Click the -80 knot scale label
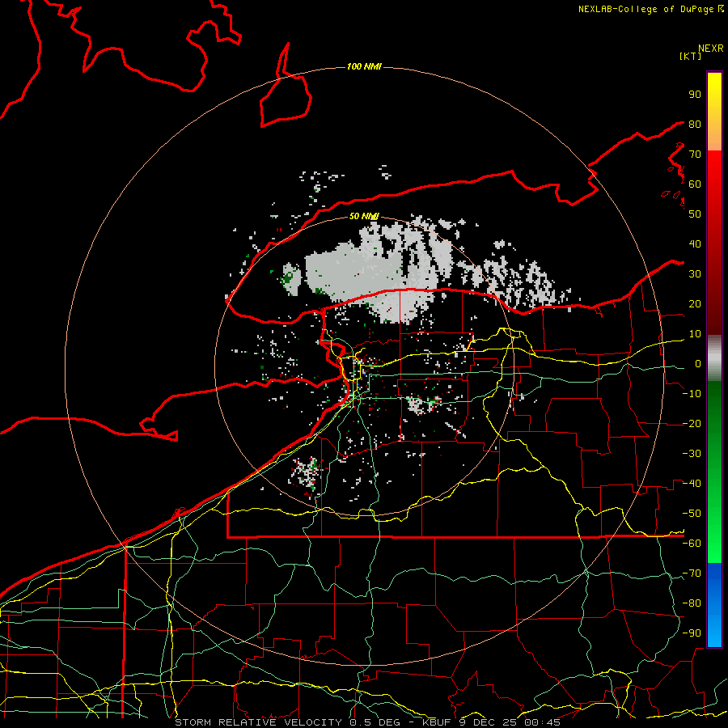This screenshot has width=728, height=728. [692, 603]
